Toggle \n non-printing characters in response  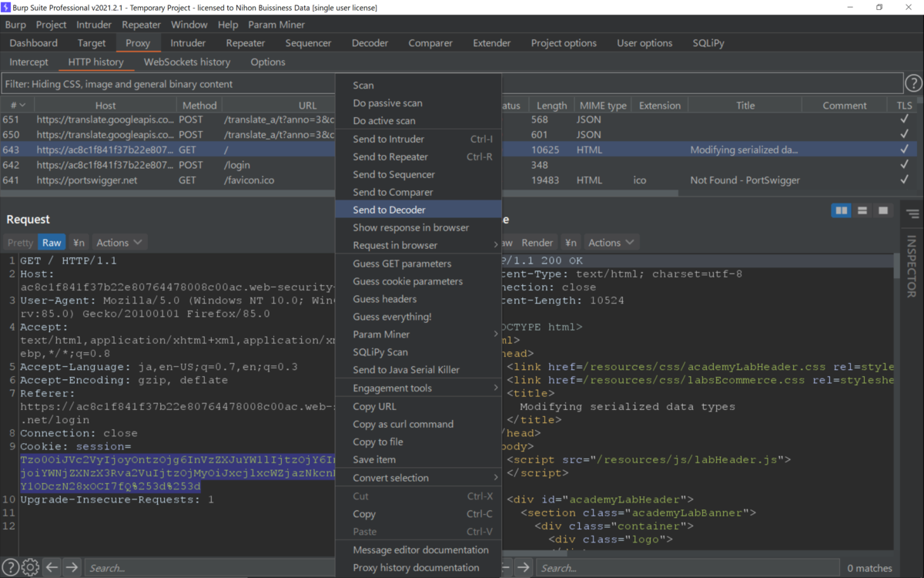pyautogui.click(x=570, y=242)
